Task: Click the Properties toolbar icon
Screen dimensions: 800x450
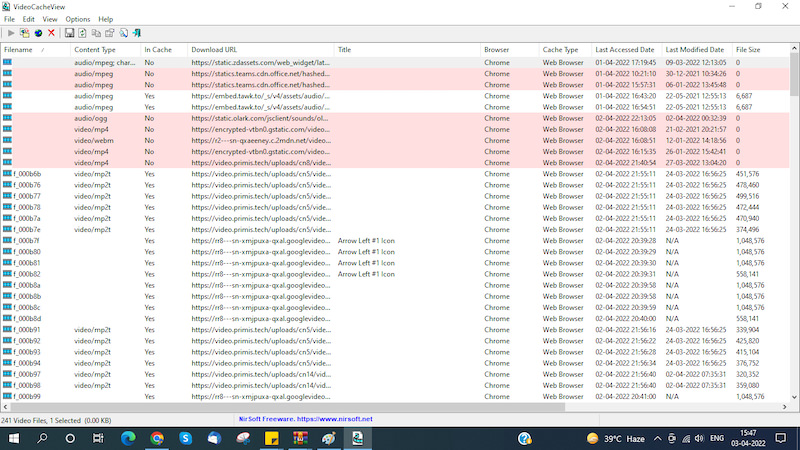Action: pos(110,33)
